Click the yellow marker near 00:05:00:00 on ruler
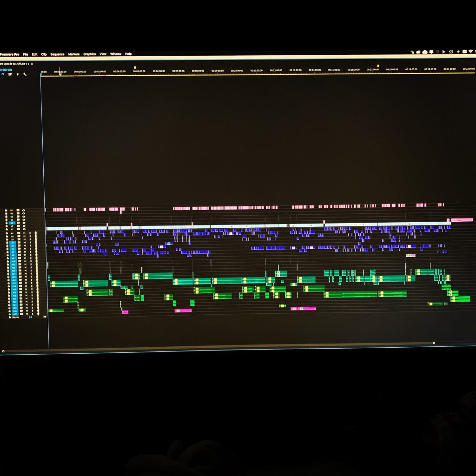Image resolution: width=476 pixels, height=476 pixels. 135,67
